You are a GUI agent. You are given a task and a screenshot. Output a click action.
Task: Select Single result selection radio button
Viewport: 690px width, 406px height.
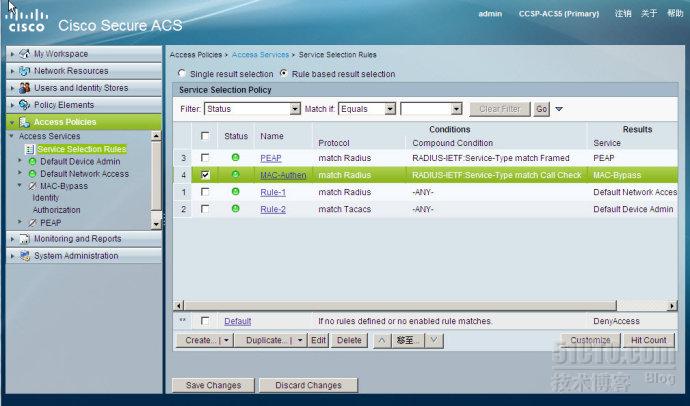click(x=181, y=73)
